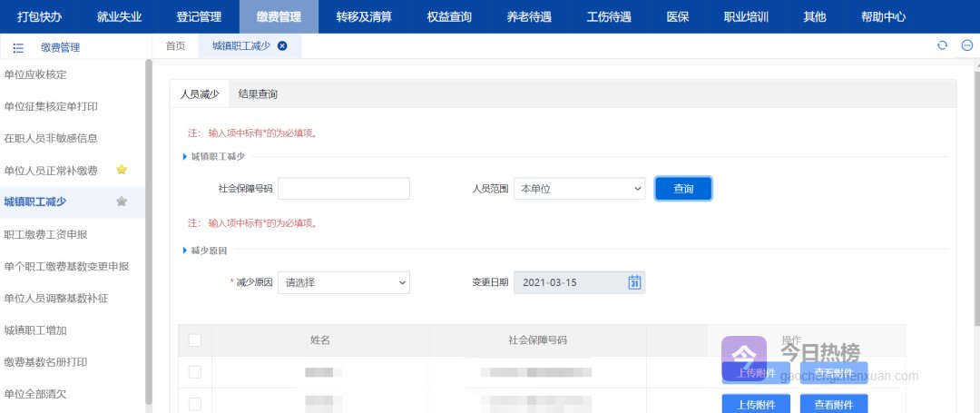Screen dimensions: 980x413
Task: Click gray star beside 城镇职工减少
Action: 122,202
